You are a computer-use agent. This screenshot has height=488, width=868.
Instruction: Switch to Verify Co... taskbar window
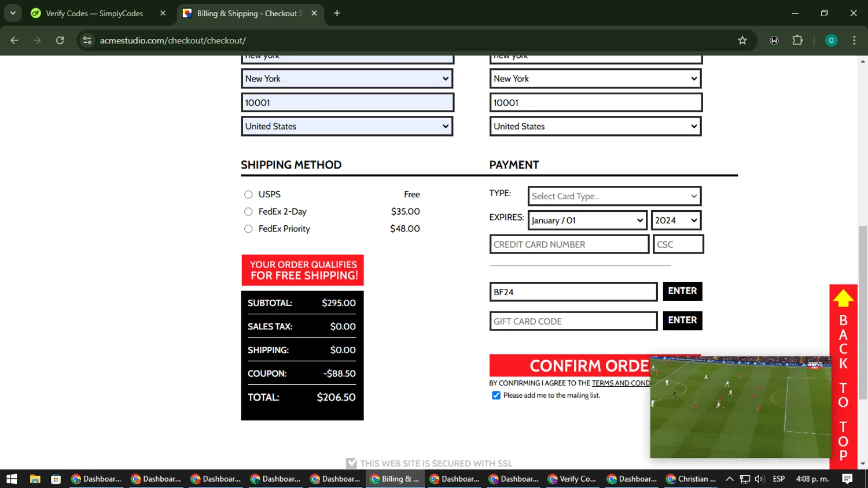[572, 479]
